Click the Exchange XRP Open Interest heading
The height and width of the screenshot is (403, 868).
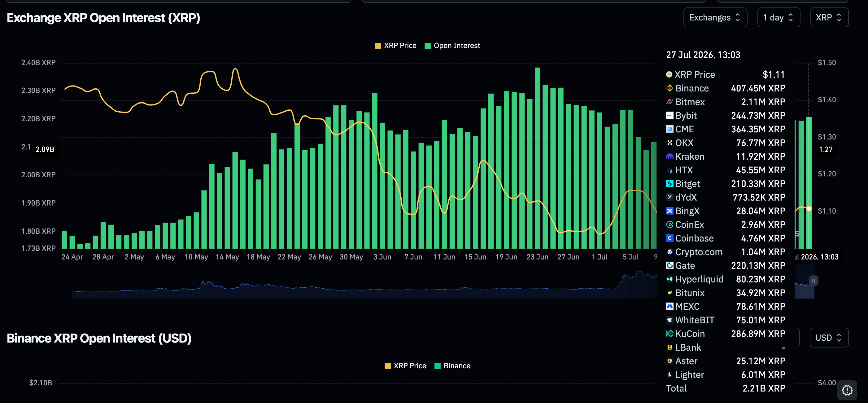point(103,18)
